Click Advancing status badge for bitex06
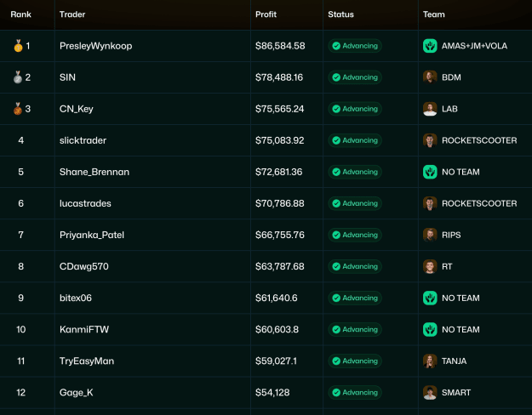This screenshot has height=415, width=532. click(x=355, y=298)
